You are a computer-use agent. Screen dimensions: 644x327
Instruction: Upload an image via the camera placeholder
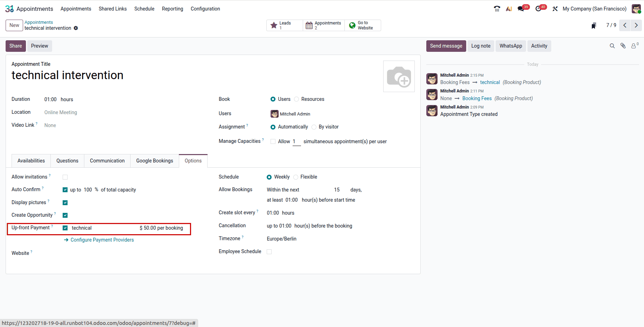[399, 76]
